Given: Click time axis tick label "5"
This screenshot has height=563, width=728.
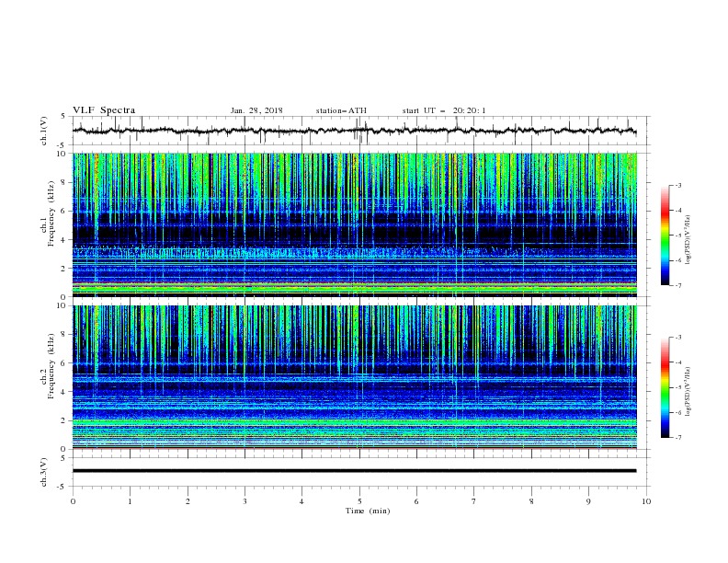Looking at the screenshot, I should [x=359, y=501].
